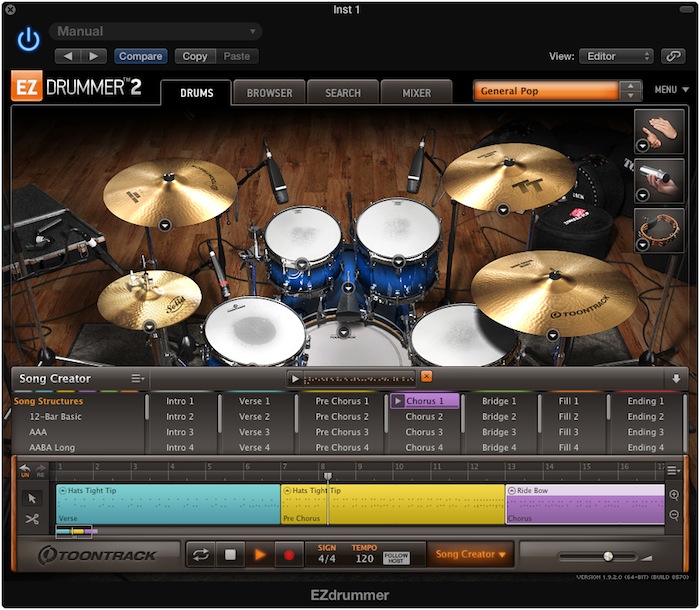Open the MENU dropdown

click(671, 90)
